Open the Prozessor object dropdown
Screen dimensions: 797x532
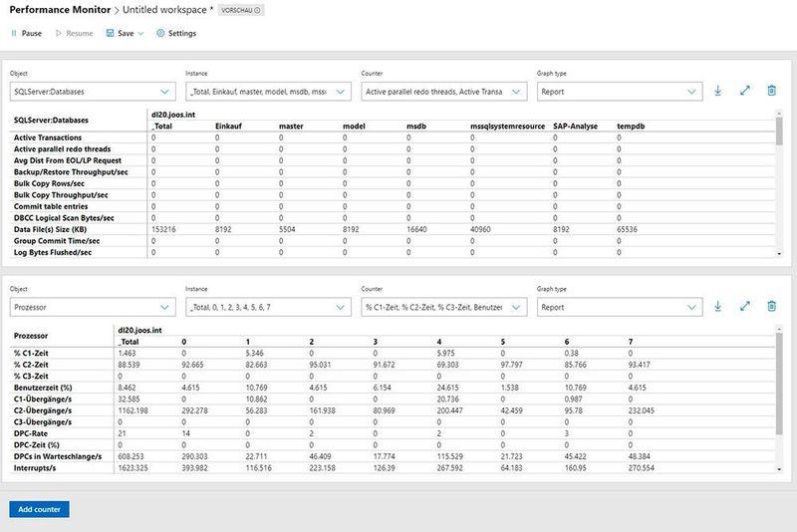[93, 307]
